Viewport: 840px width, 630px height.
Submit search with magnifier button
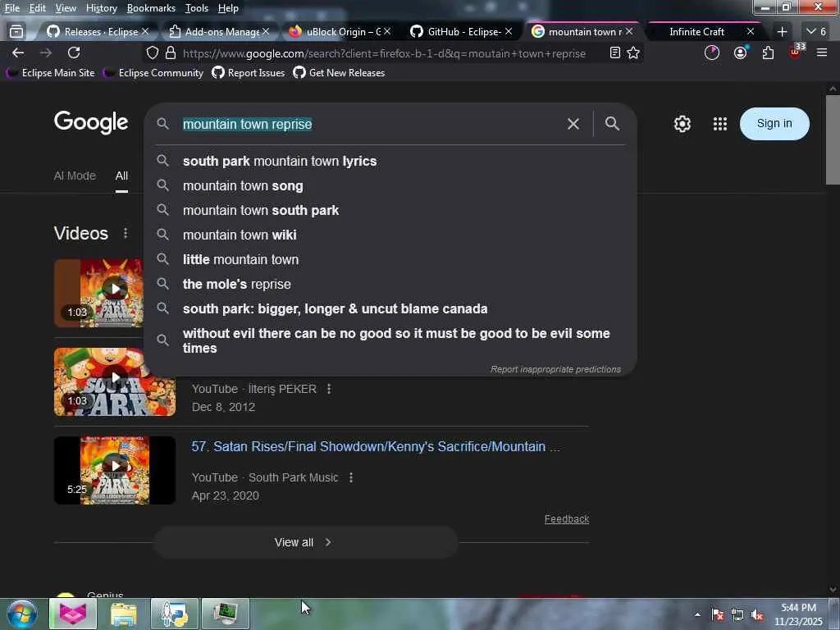pos(612,124)
